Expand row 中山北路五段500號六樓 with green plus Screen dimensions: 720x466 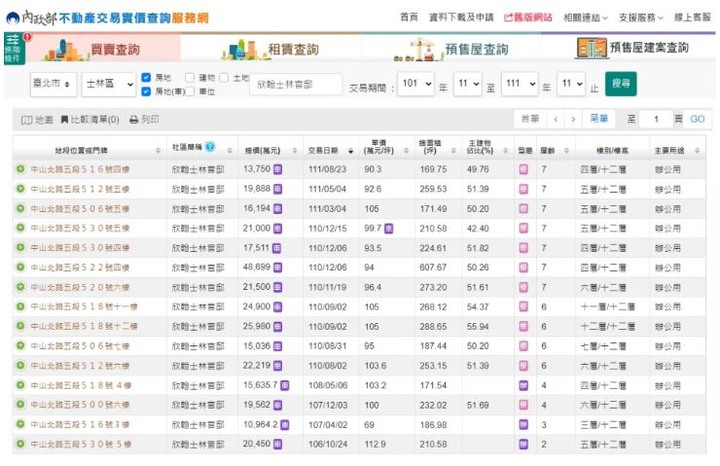tap(20, 405)
